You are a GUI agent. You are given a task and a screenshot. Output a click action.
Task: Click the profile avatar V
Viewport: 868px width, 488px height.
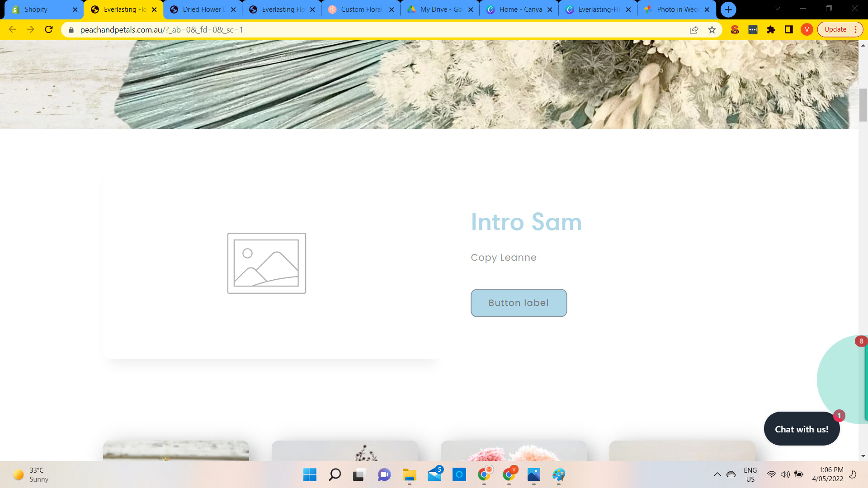click(807, 30)
